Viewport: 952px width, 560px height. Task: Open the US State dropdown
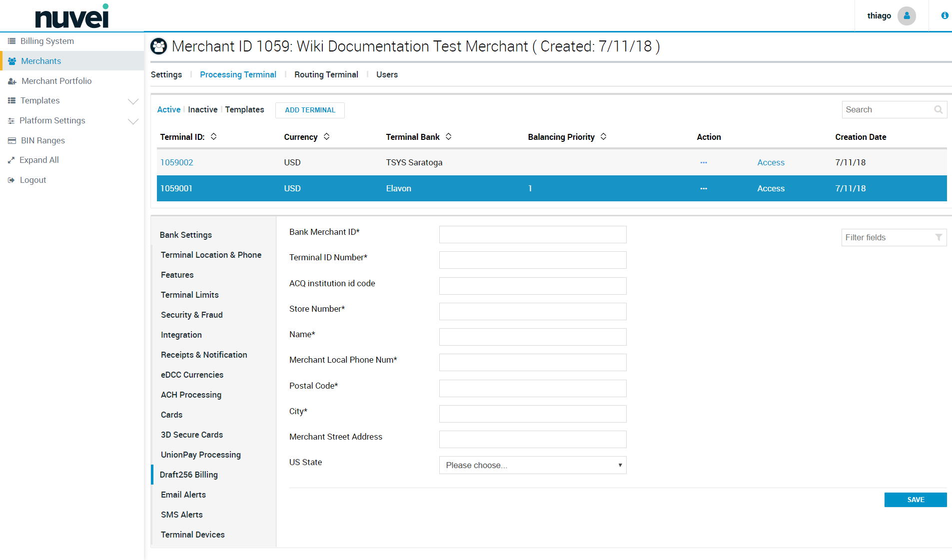click(x=532, y=465)
